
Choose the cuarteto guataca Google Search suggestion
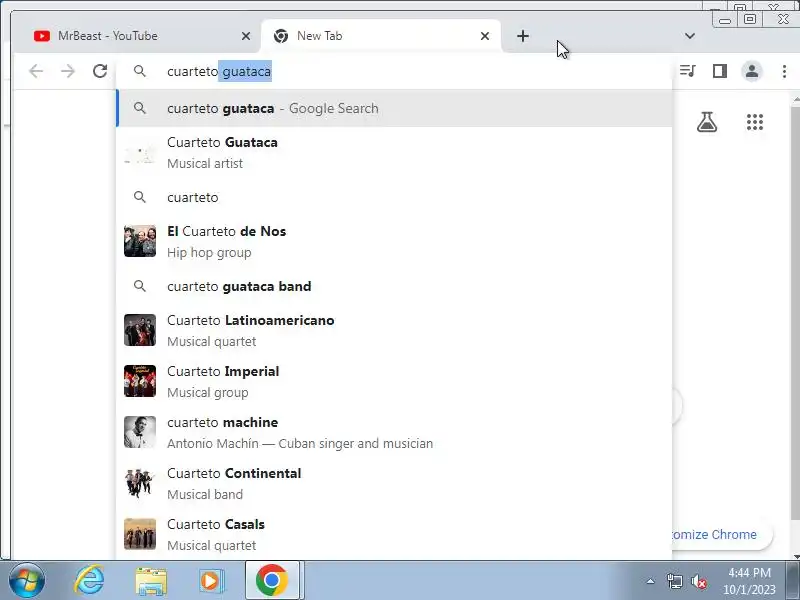coord(394,108)
